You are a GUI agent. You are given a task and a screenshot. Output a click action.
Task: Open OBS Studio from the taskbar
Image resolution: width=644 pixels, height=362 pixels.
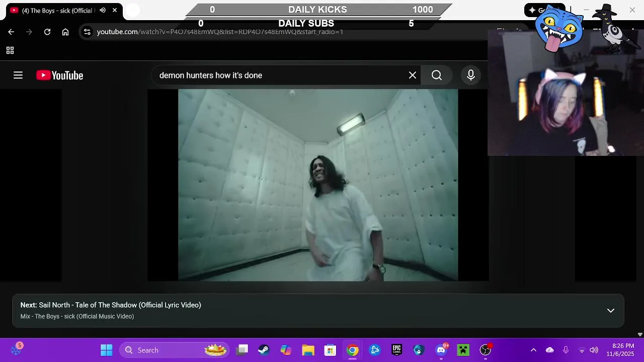(486, 350)
